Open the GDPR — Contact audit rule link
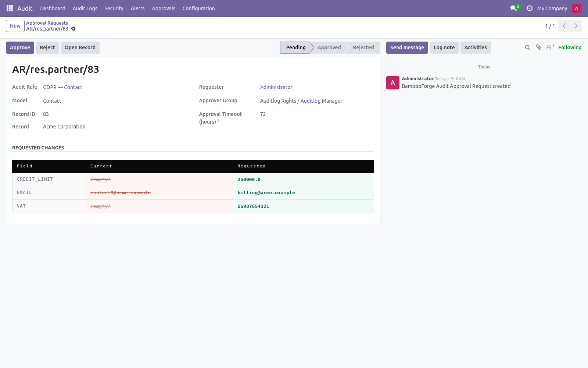The image size is (588, 368). [x=62, y=87]
